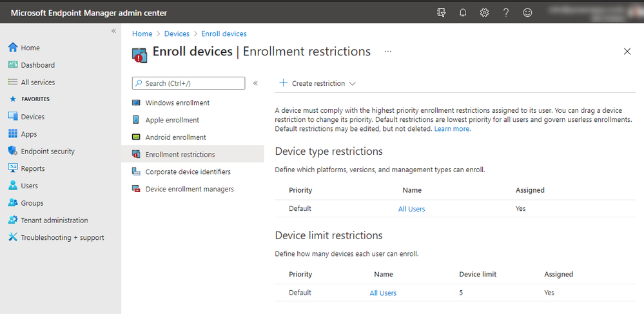Image resolution: width=644 pixels, height=314 pixels.
Task: Click the plus icon beside Create restriction
Action: point(284,83)
